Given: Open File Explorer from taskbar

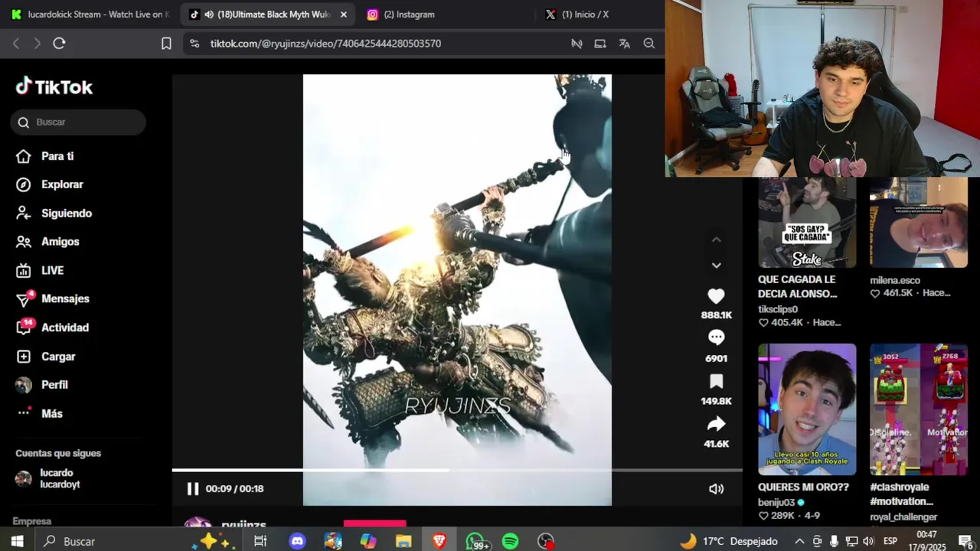Looking at the screenshot, I should [403, 541].
